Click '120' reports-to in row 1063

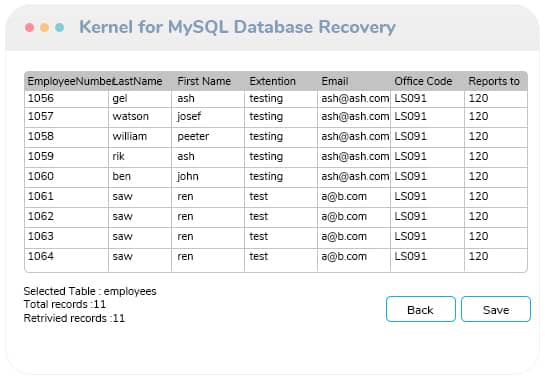[496, 237]
